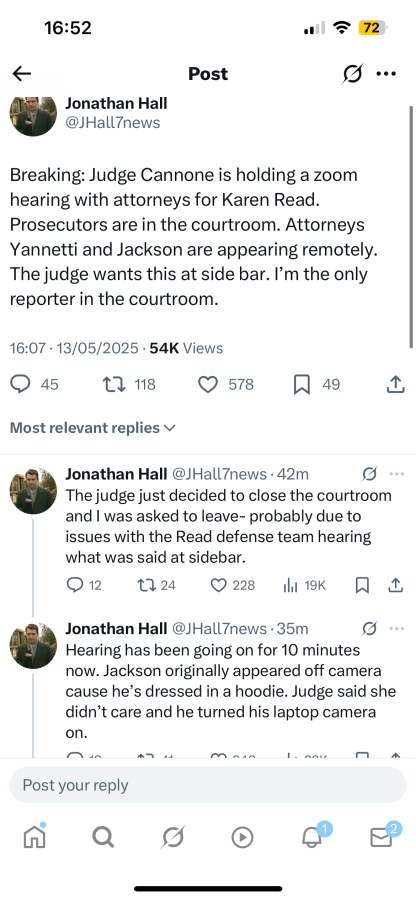Tap the back arrow in header
This screenshot has height=900, width=416.
[x=21, y=73]
